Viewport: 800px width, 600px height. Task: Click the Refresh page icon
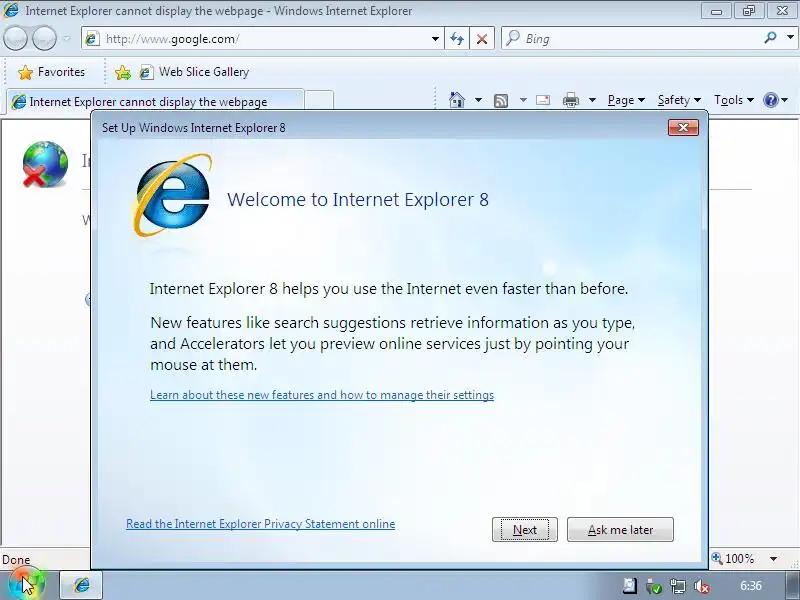click(x=457, y=39)
